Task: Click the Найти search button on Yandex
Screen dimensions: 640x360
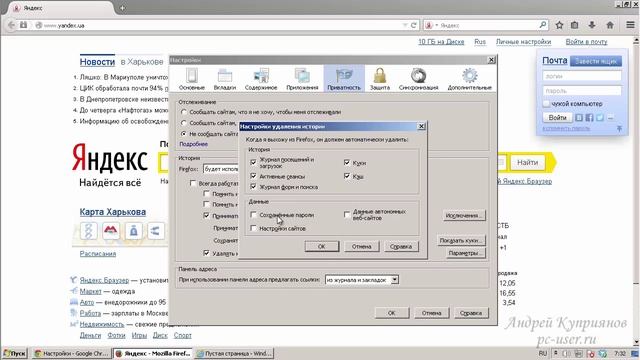Action: click(527, 162)
